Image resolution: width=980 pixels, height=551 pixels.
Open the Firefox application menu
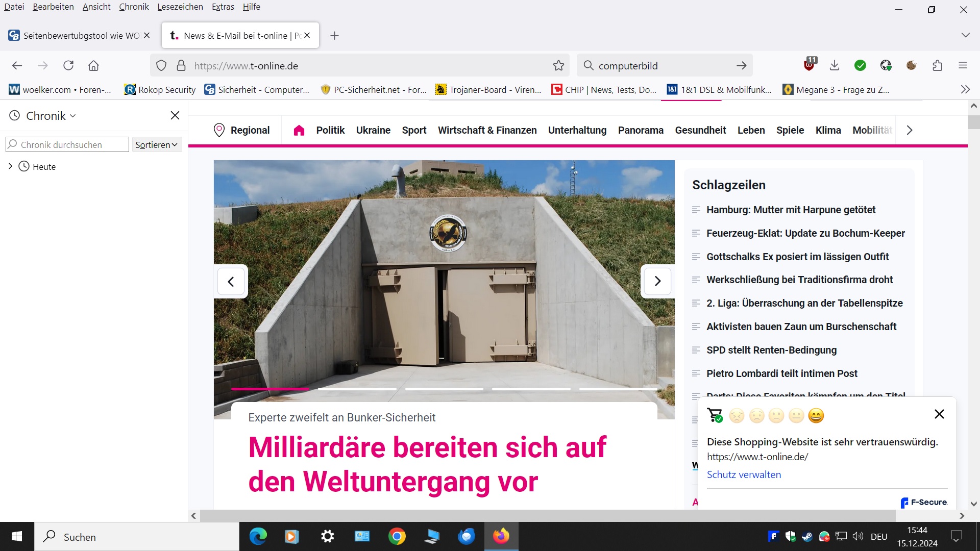pos(964,65)
